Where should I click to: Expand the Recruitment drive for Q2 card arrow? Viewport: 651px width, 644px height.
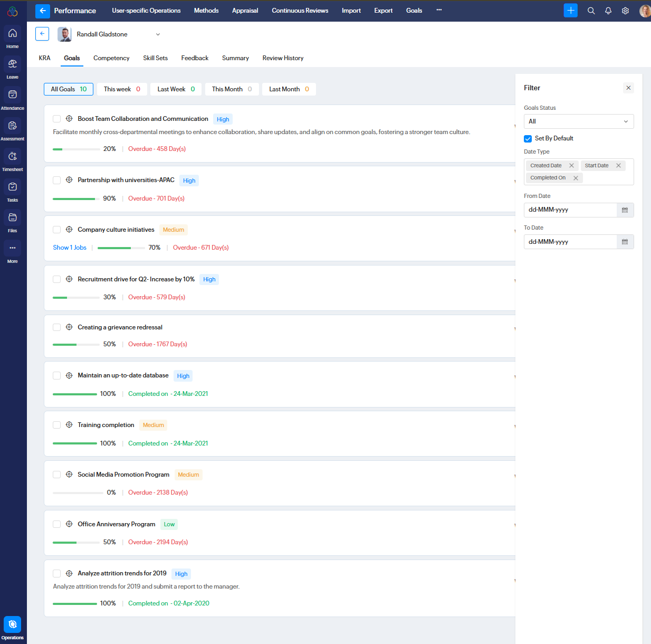coord(514,280)
